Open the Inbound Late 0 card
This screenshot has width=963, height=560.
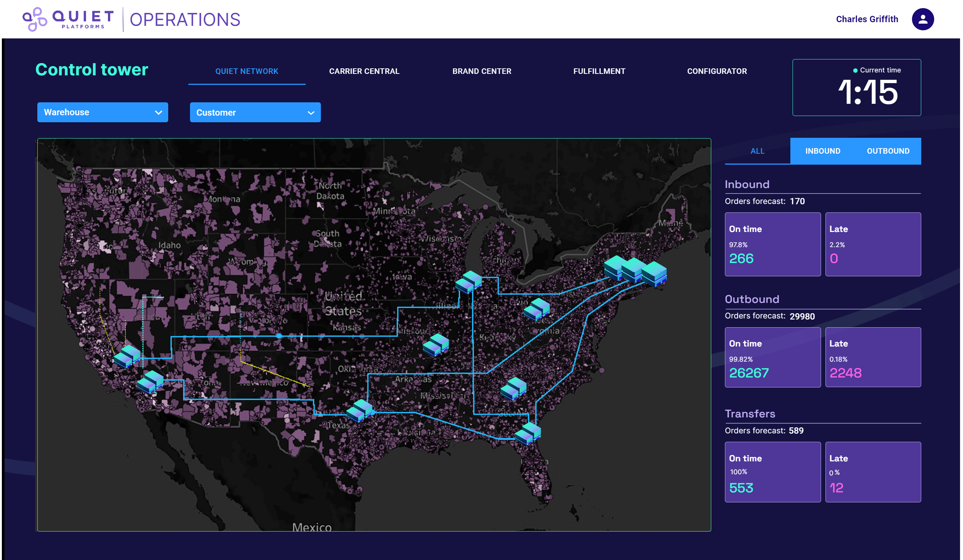[873, 244]
